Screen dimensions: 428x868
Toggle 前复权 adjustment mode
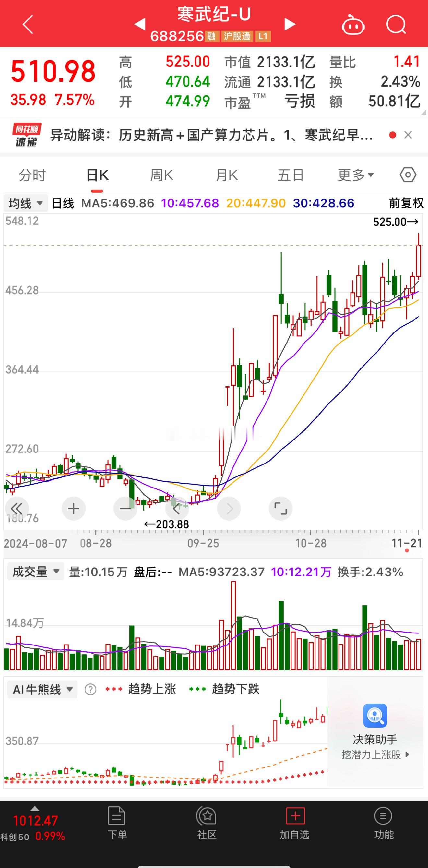pos(406,203)
